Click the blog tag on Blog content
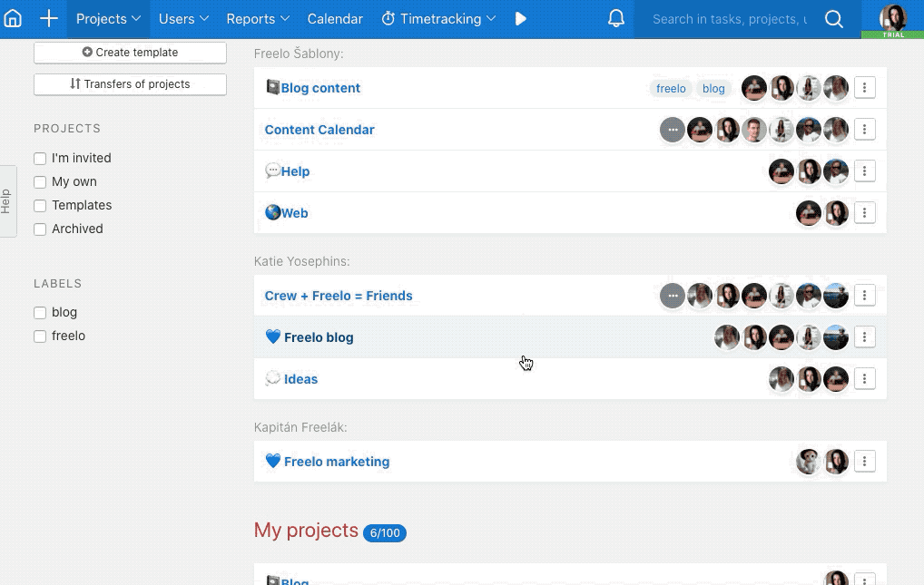The image size is (924, 585). [713, 88]
